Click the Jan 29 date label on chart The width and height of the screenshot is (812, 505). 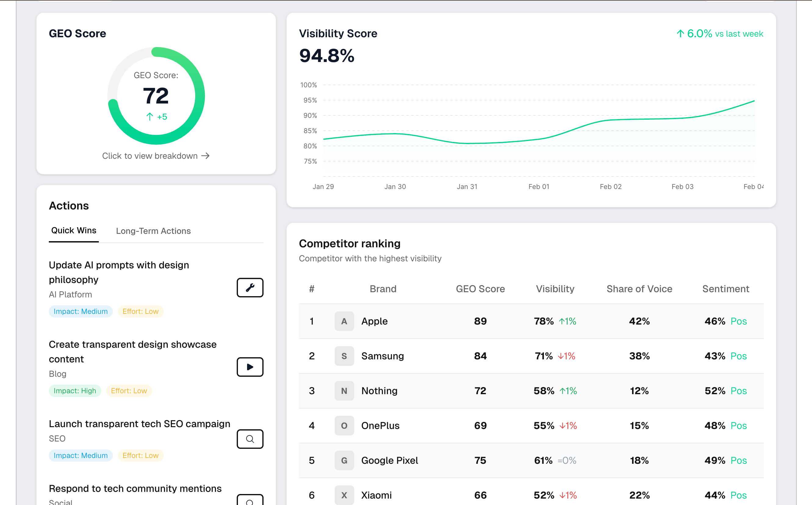(x=323, y=186)
